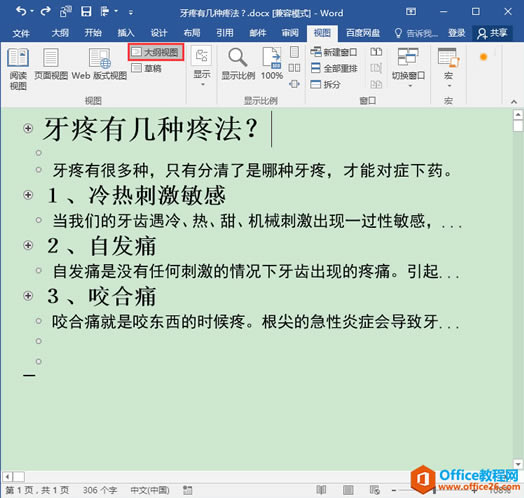Screen dimensions: 524x498
Task: Click vertical scrollbar up arrow
Action: [518, 115]
